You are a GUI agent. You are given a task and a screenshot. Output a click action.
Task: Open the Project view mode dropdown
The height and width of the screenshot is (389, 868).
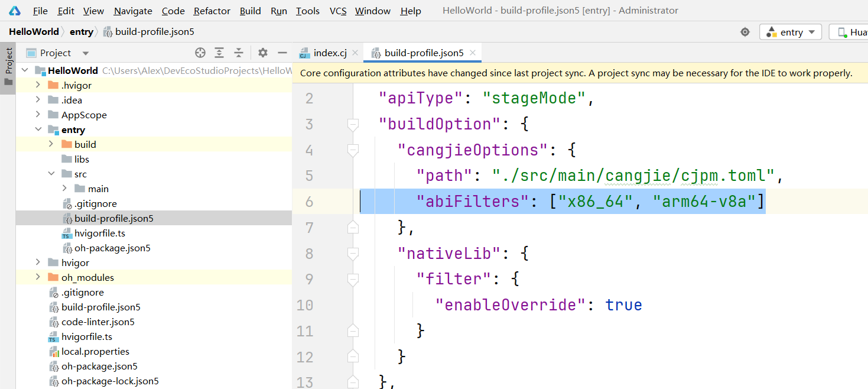click(x=57, y=53)
